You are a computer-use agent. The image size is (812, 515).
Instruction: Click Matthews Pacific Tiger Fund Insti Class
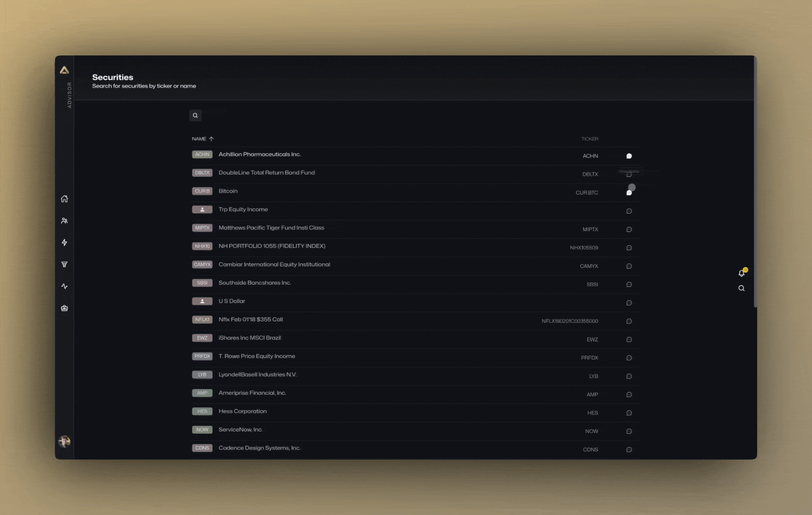272,228
